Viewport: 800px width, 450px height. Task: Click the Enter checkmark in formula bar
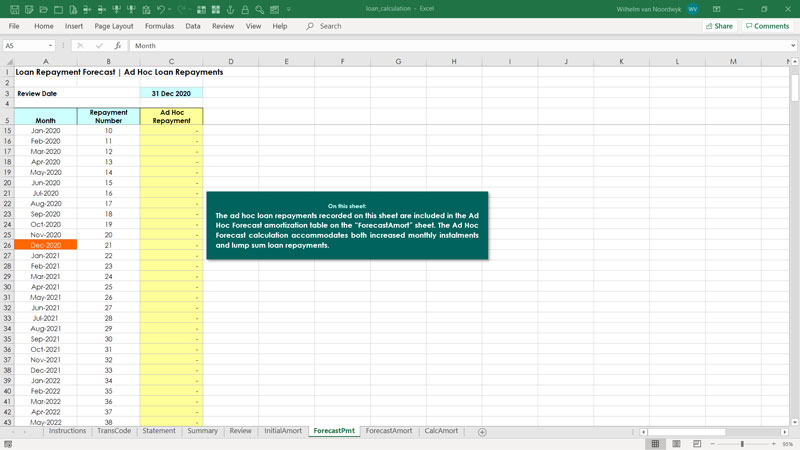tap(99, 45)
